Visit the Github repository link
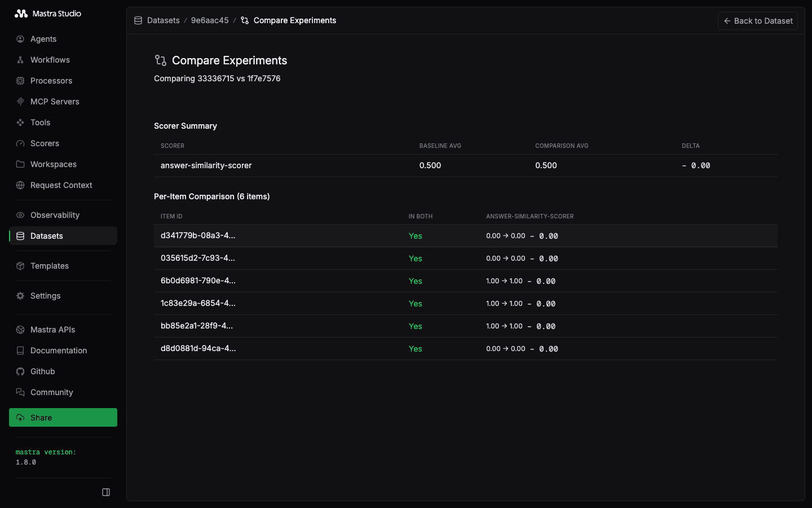 (x=42, y=371)
